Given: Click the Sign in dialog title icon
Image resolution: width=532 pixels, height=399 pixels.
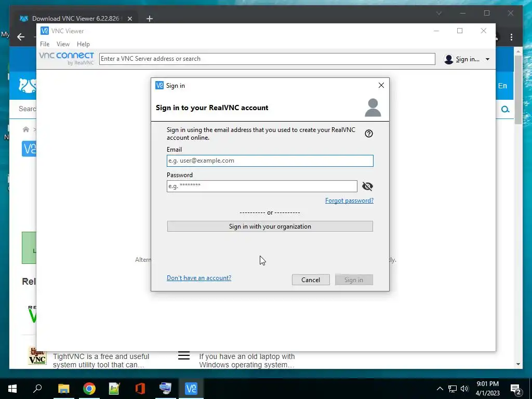Looking at the screenshot, I should click(159, 85).
